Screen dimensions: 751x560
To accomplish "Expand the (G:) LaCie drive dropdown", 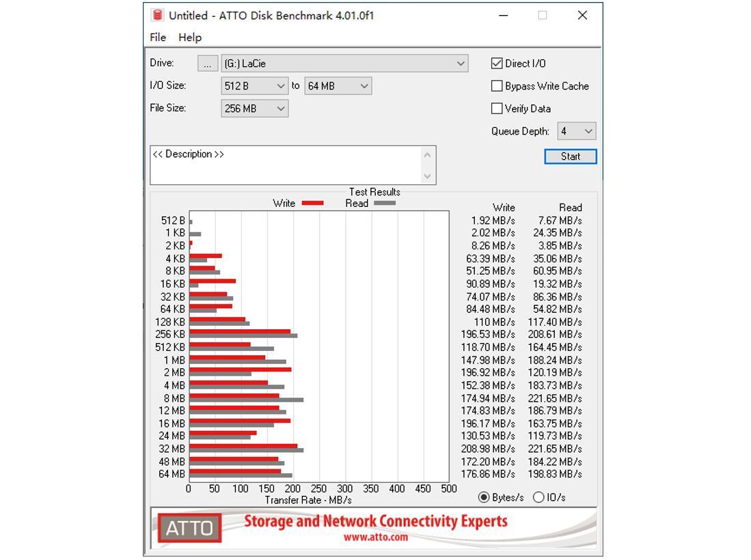I will 344,64.
